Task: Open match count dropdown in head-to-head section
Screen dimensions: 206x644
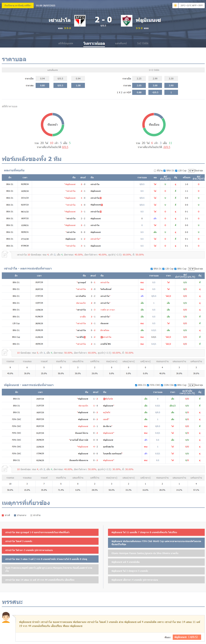Action: 191,171
